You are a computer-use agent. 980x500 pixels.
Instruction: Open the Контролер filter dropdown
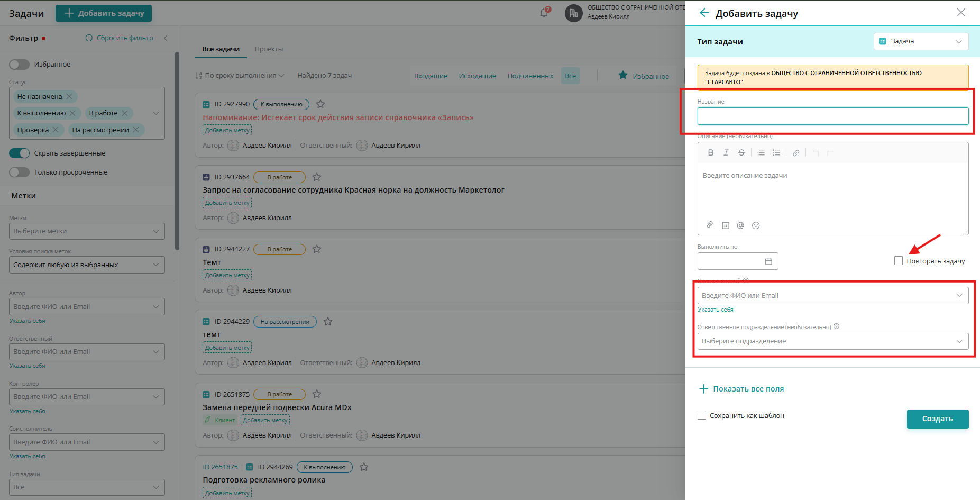tap(87, 397)
